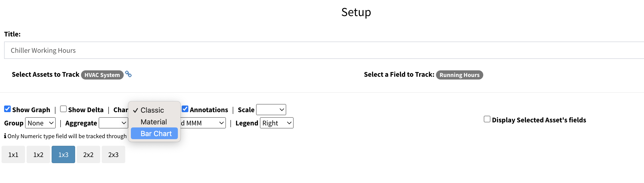
Task: Select Classic chart option
Action: [152, 110]
